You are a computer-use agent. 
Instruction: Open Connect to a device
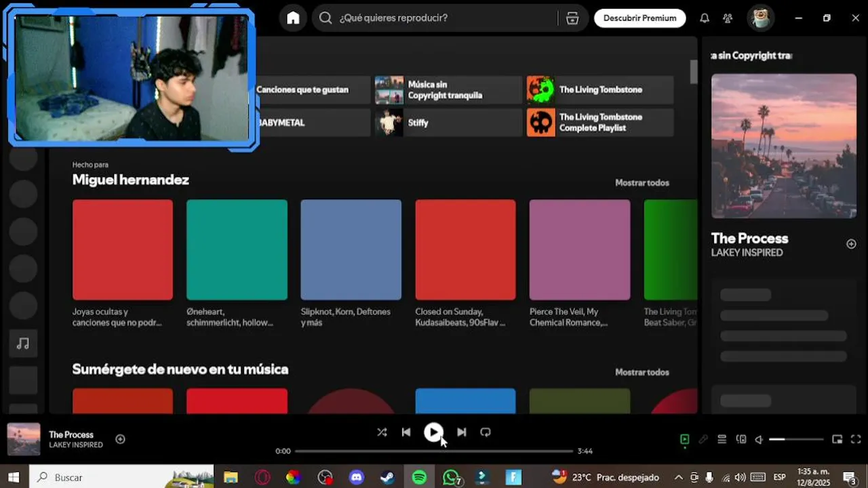pos(741,439)
